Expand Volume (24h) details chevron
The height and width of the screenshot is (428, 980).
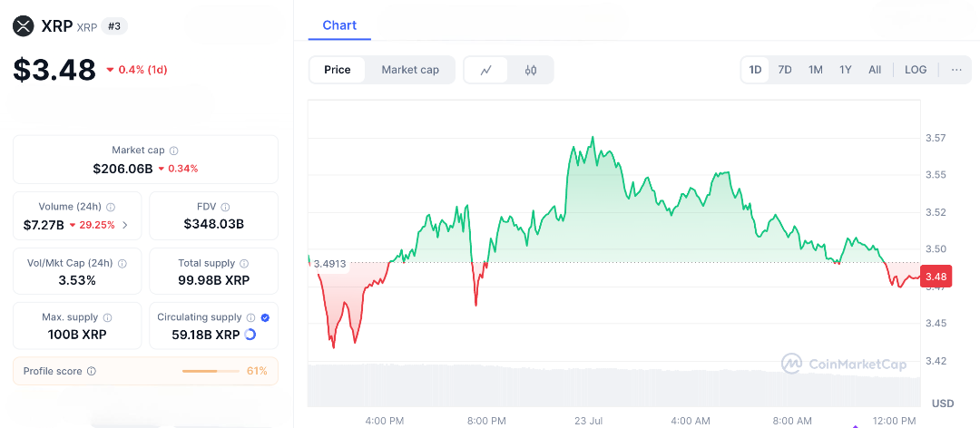[125, 225]
